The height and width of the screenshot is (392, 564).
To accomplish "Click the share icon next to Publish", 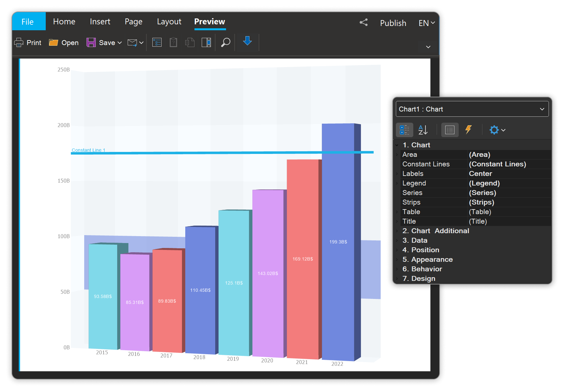I will [x=364, y=22].
